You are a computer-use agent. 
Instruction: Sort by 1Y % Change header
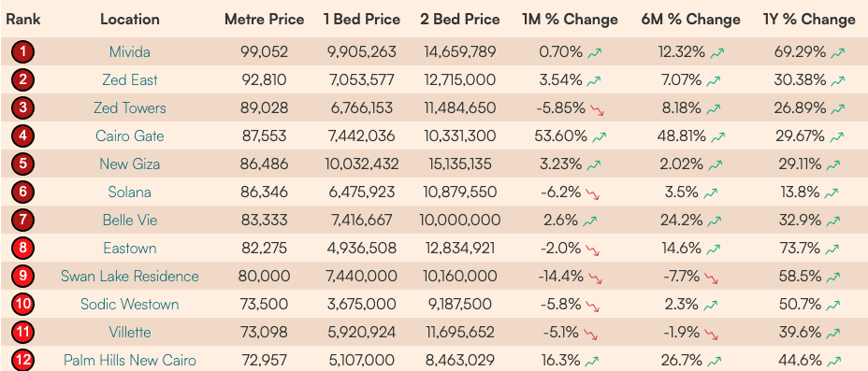[x=809, y=20]
